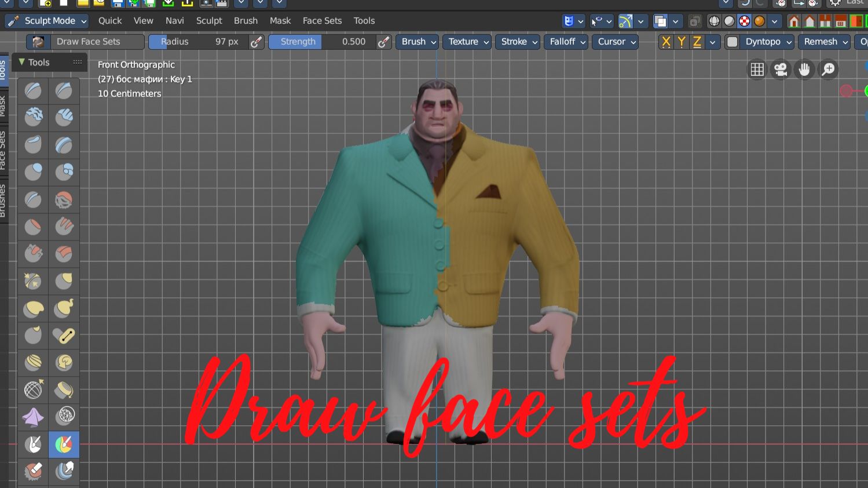Pick the Pose brush with bone icon
868x488 pixels.
[64, 335]
